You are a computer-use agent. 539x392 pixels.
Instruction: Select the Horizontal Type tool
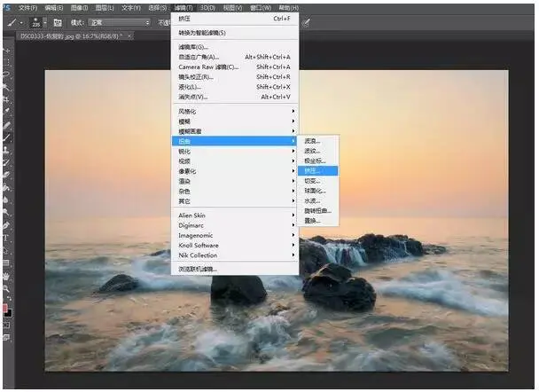(6, 238)
